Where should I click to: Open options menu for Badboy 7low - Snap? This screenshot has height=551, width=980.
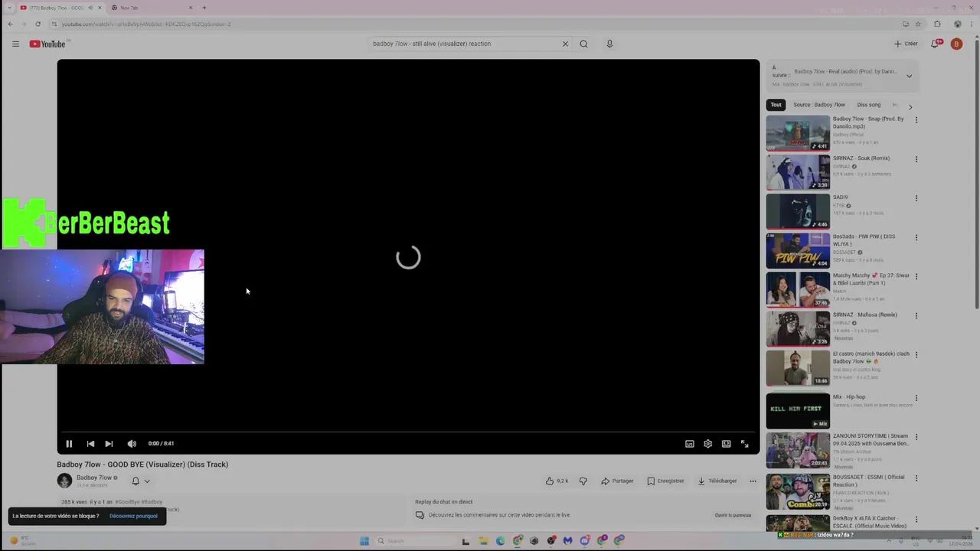(916, 120)
